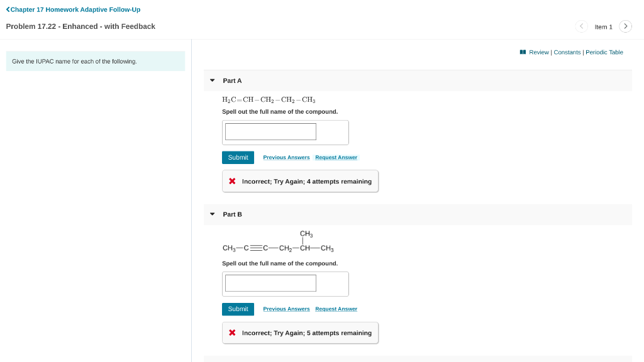The image size is (644, 362).
Task: Collapse the Part B section
Action: click(213, 214)
